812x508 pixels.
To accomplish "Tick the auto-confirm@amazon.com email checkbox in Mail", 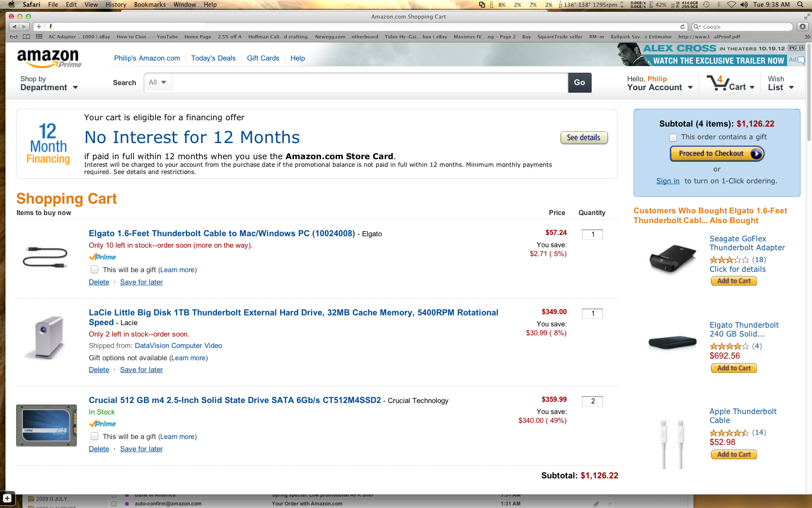I will [x=114, y=504].
